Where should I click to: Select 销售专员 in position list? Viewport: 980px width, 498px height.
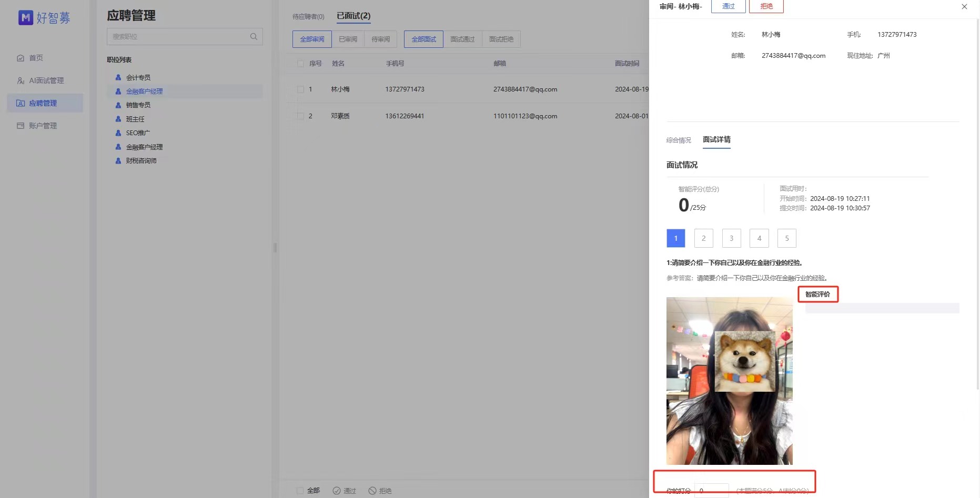click(138, 105)
